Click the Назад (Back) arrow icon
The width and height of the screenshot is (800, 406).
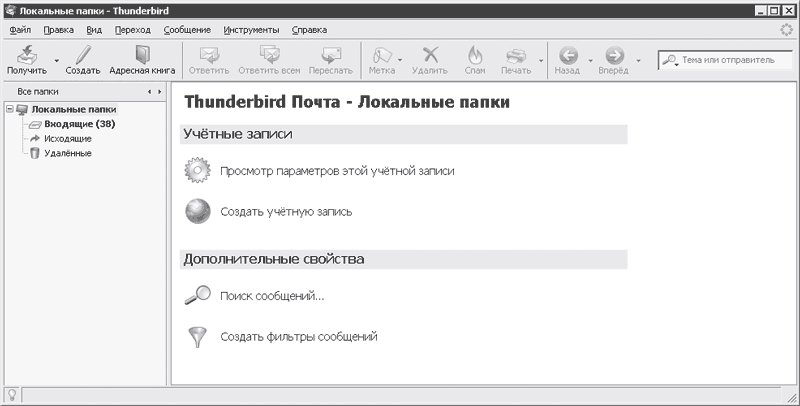[x=567, y=56]
